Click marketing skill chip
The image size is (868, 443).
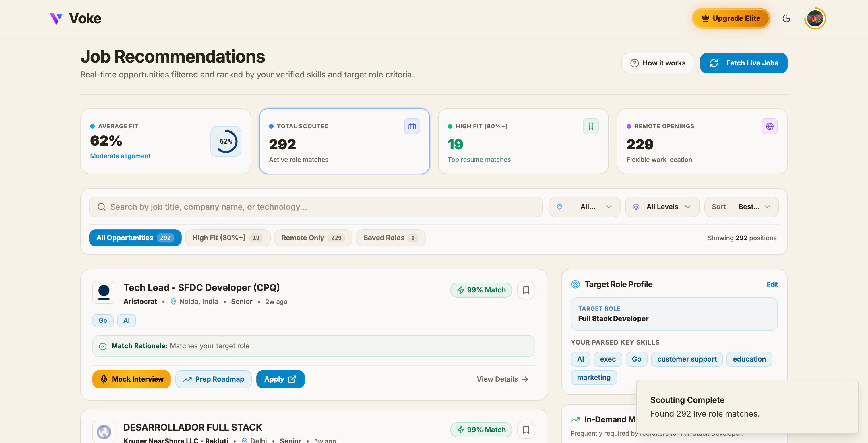pos(594,378)
